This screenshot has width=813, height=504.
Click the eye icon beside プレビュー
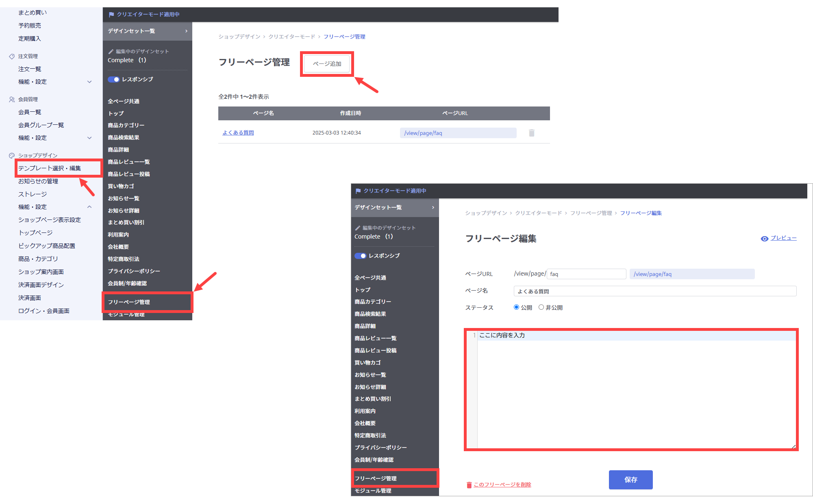tap(764, 239)
